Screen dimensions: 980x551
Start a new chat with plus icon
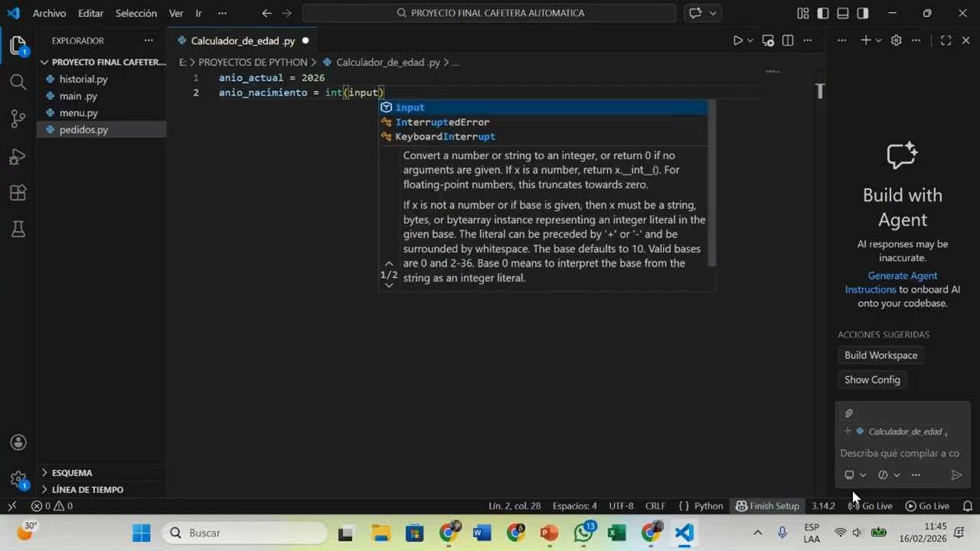coord(866,41)
